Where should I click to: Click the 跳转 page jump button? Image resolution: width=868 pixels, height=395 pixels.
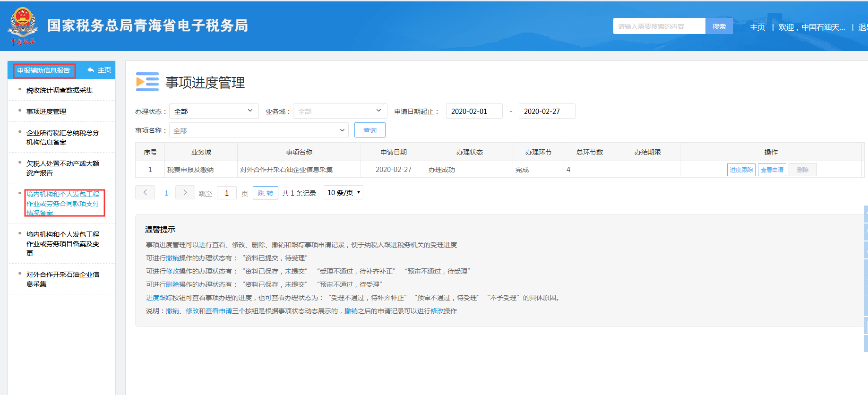[x=265, y=193]
